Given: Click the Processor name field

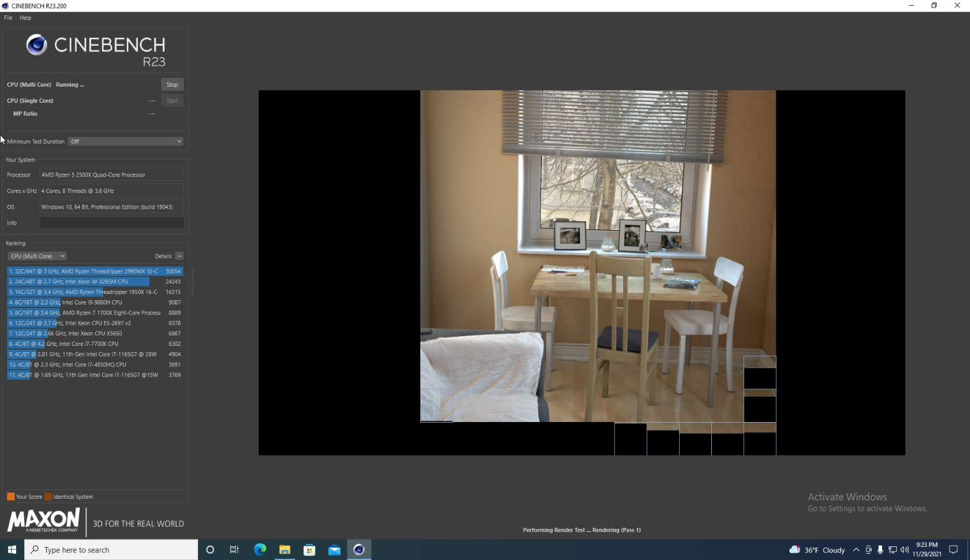Looking at the screenshot, I should [111, 175].
